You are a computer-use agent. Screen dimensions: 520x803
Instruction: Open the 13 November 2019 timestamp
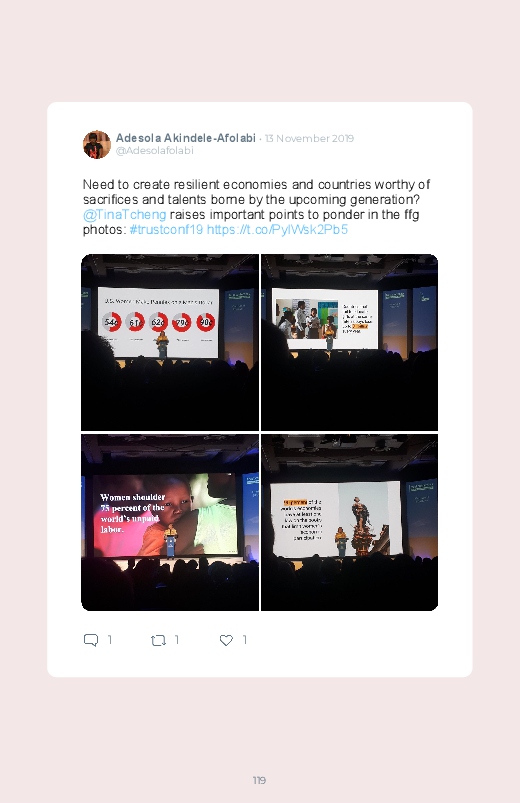coord(309,138)
